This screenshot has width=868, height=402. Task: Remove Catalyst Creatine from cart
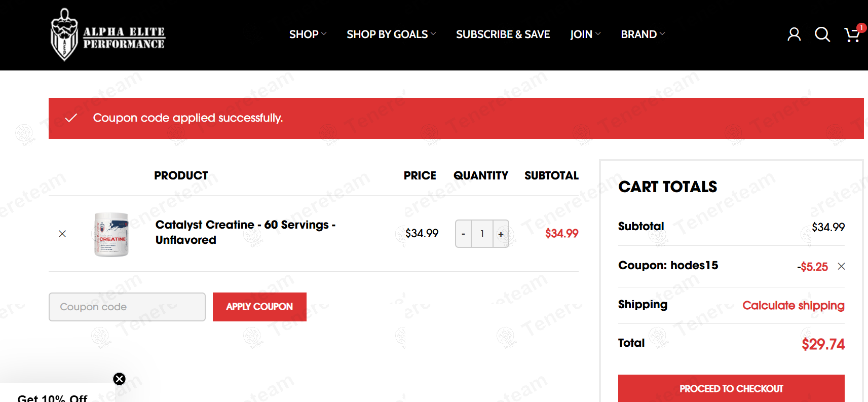(62, 234)
